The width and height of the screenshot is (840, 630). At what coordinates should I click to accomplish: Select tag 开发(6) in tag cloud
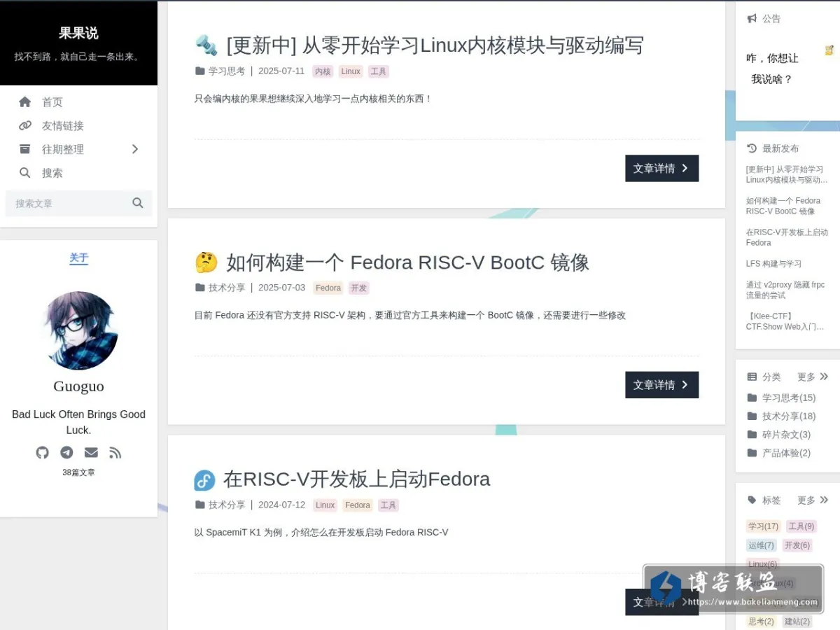pyautogui.click(x=797, y=545)
